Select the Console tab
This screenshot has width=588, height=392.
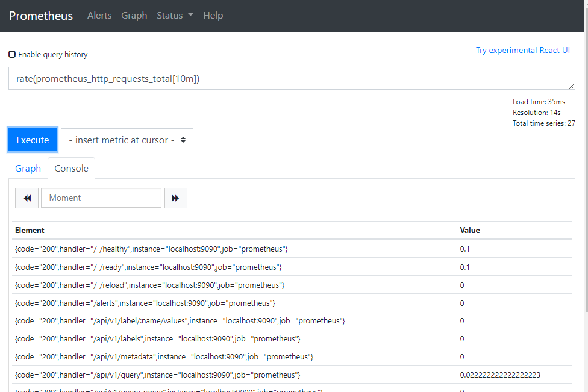[x=71, y=169]
